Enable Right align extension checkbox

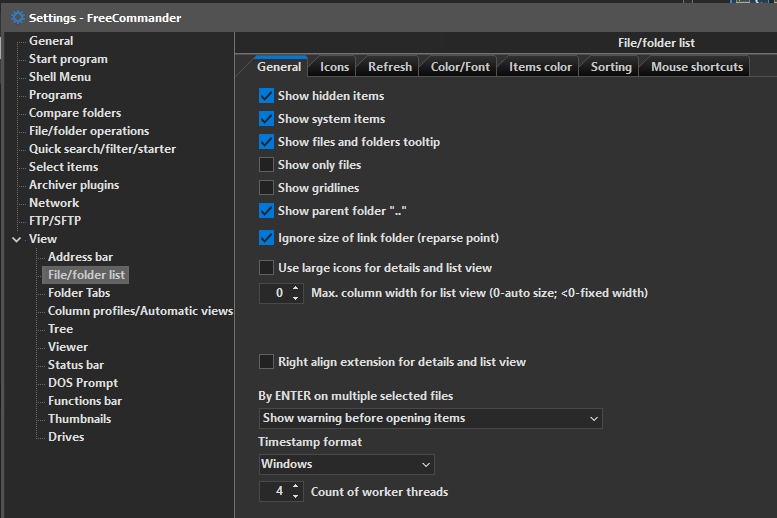[266, 362]
